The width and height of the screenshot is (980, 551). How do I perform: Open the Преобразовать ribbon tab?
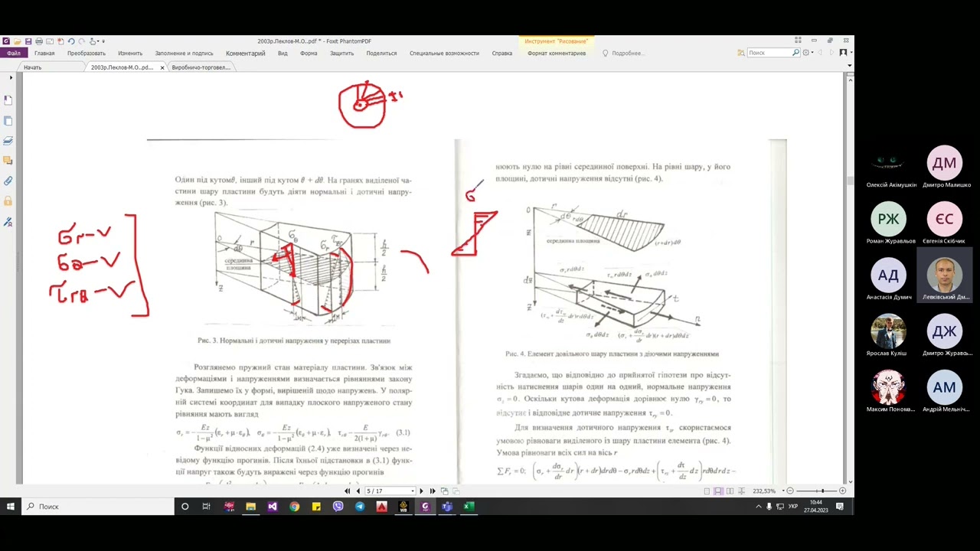coord(87,54)
